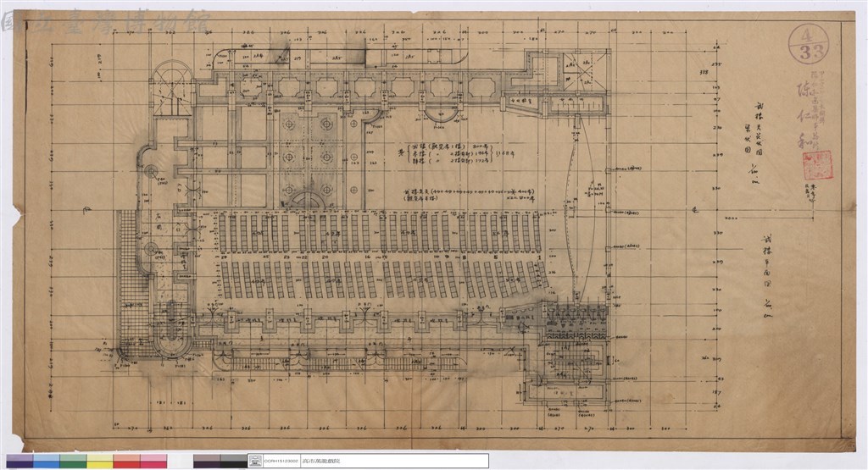The image size is (868, 470).
Task: Select the yellow color calibration swatch
Action: click(x=100, y=462)
